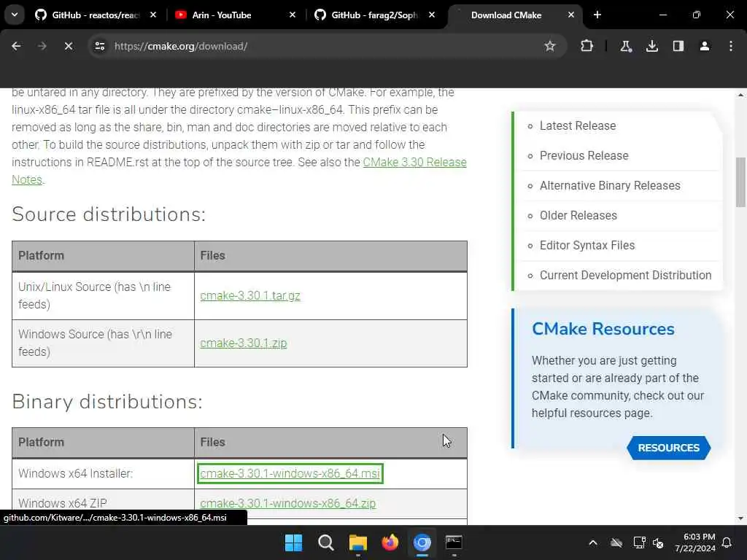Go back to the previous page

pyautogui.click(x=16, y=46)
